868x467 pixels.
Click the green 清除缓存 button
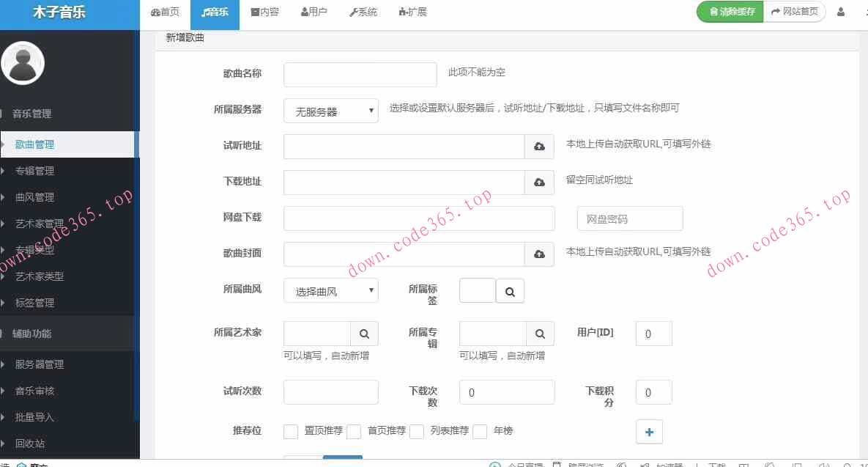[x=730, y=12]
